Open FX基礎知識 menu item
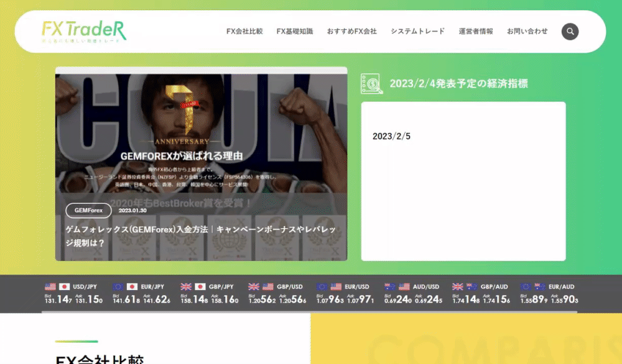Viewport: 622px width, 364px height. 295,31
